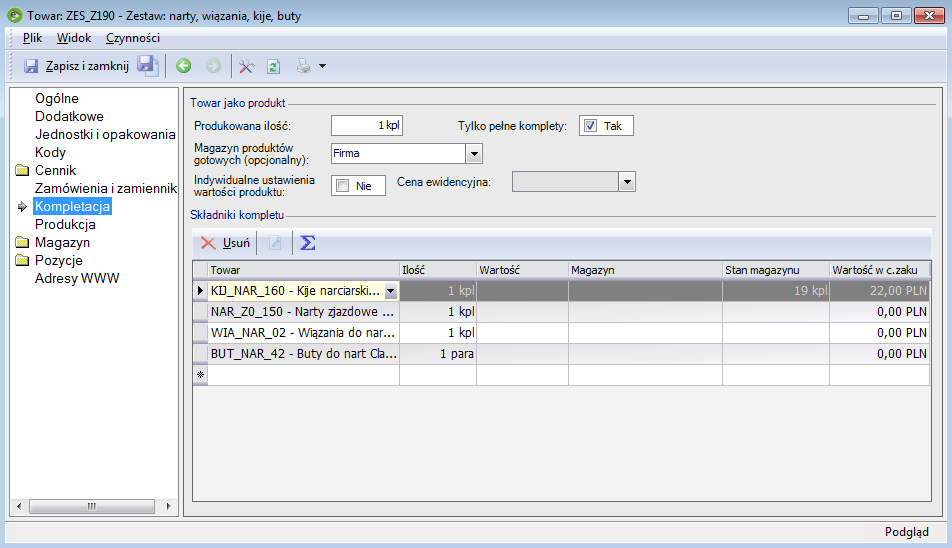Open Jednostki i opakowania section
Viewport: 952px width, 548px height.
105,134
